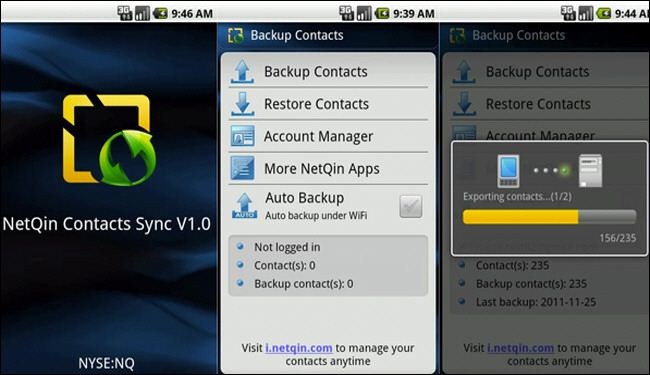
Task: Click the download arrow icon beside Restore Contacts in the middle screen
Action: click(x=242, y=104)
